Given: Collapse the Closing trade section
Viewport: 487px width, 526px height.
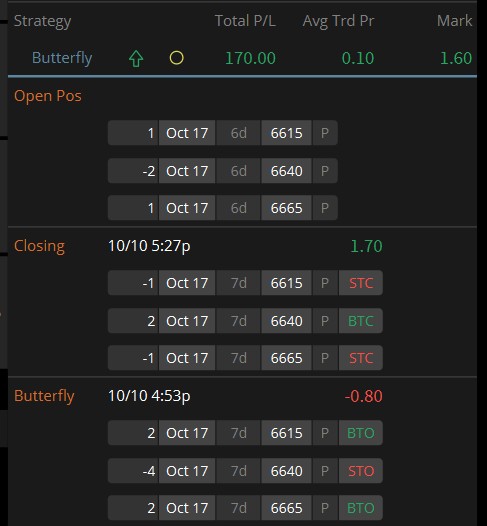Looking at the screenshot, I should pyautogui.click(x=39, y=246).
